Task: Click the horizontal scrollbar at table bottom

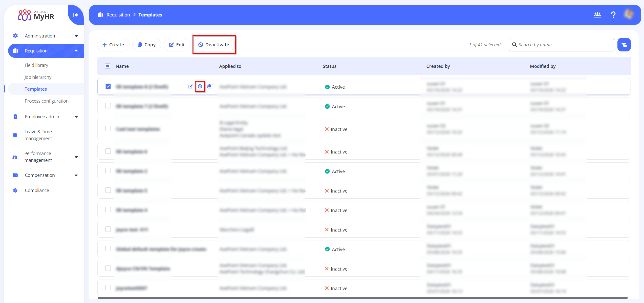Action: (362, 298)
